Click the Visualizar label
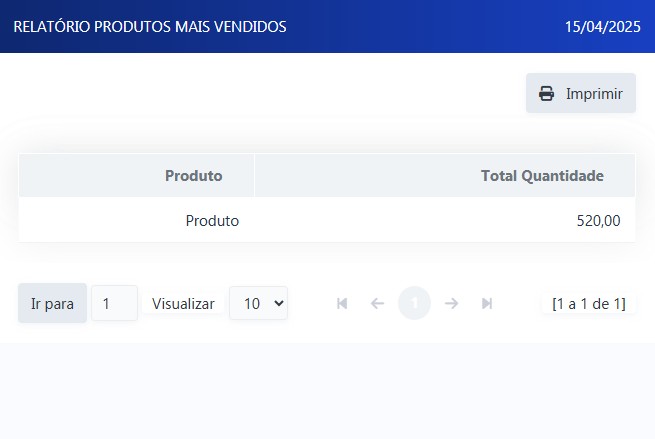The width and height of the screenshot is (655, 439). click(x=183, y=304)
